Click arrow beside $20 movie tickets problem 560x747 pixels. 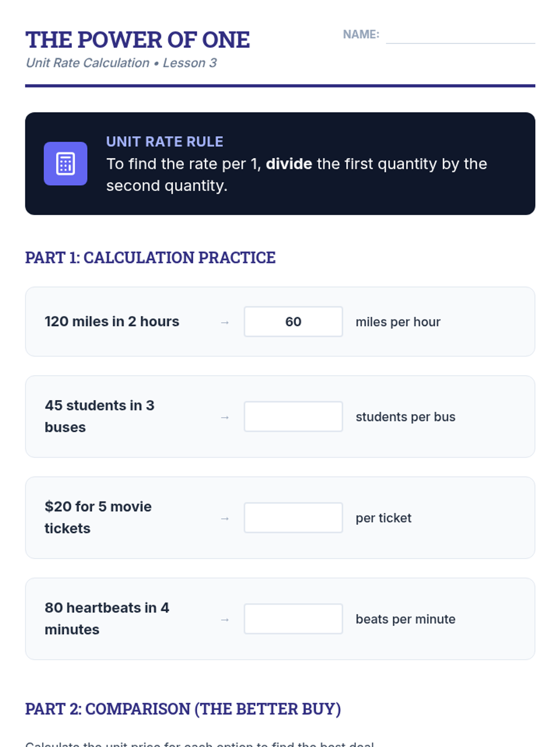[225, 519]
